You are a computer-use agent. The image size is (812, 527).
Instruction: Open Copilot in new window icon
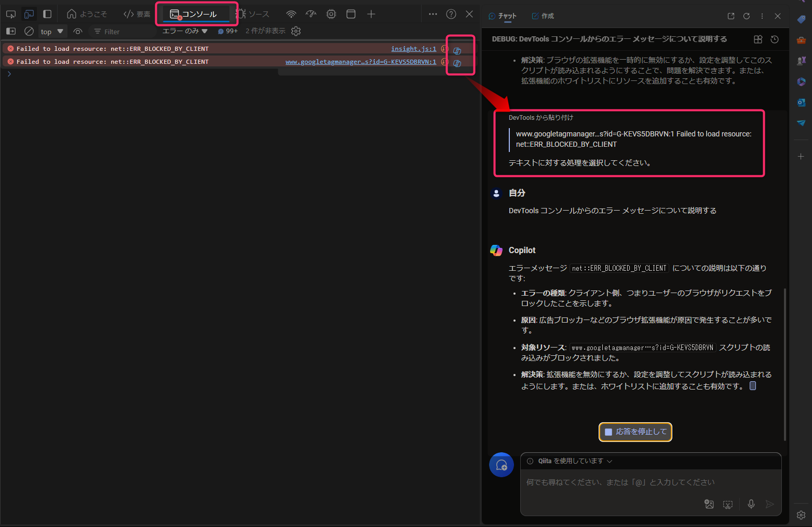point(731,16)
